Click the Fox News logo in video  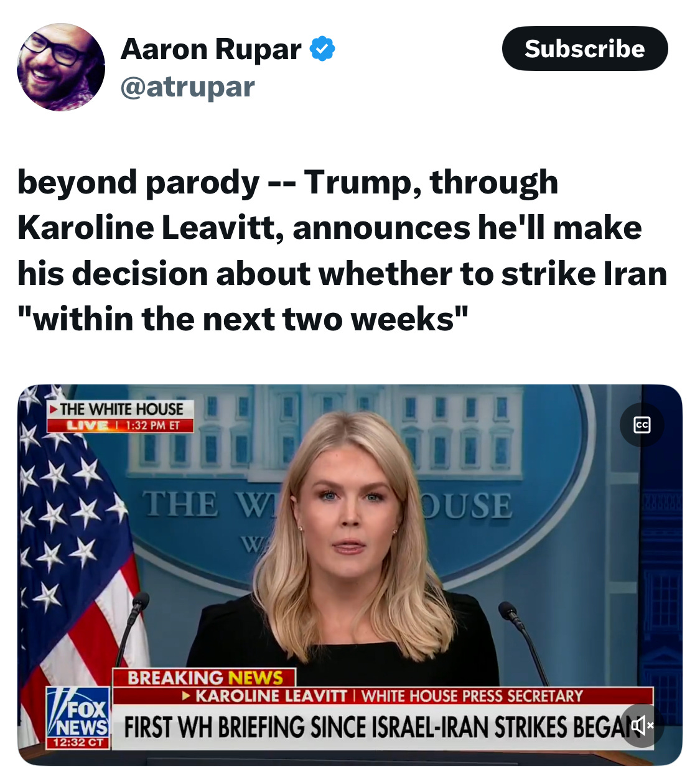coord(78,713)
